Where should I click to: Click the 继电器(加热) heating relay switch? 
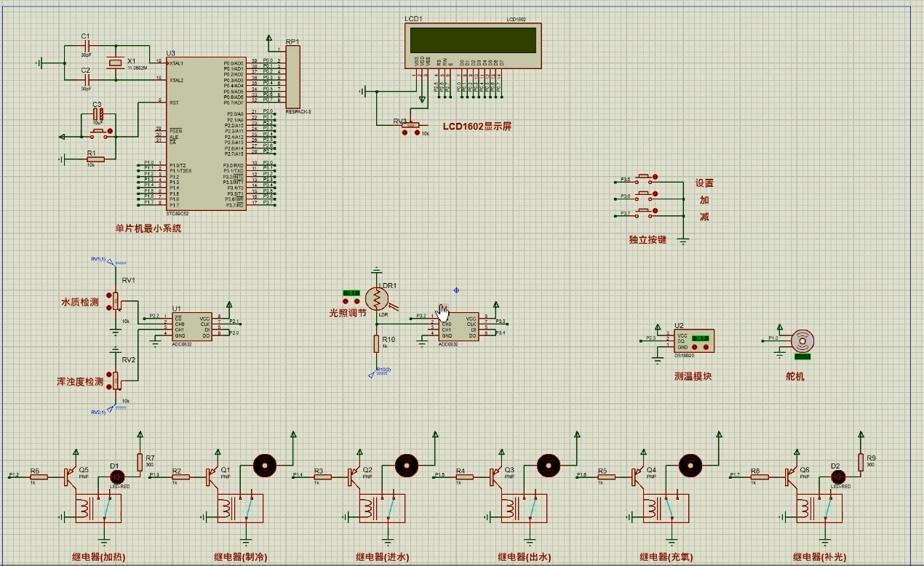tap(99, 508)
